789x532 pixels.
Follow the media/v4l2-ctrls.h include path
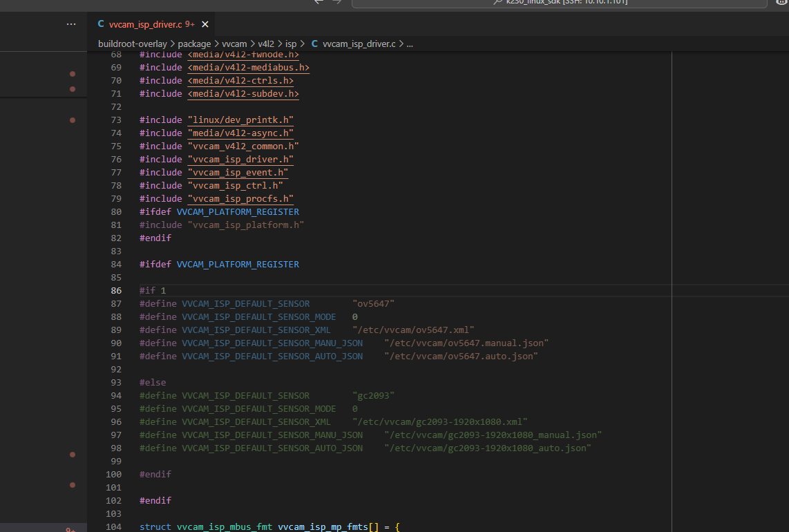coord(240,81)
